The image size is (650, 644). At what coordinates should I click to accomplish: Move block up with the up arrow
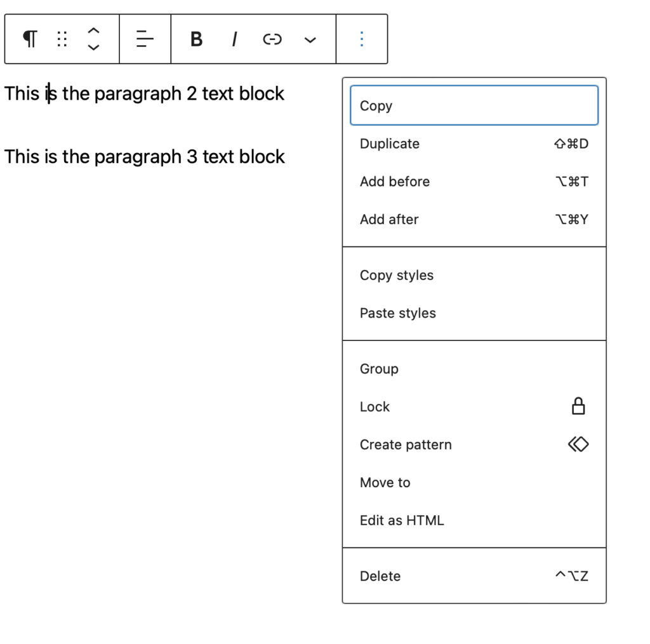pyautogui.click(x=93, y=31)
